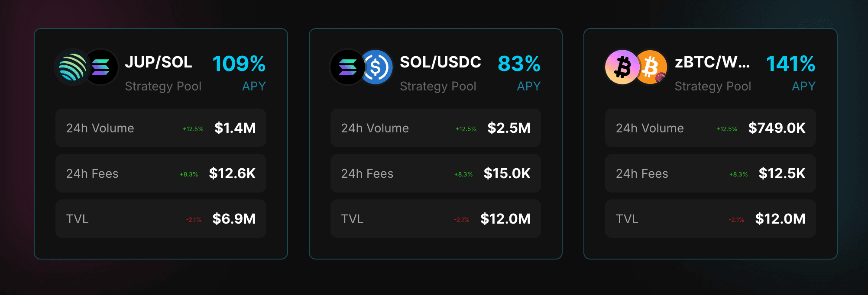
Task: Click the JUP token icon
Action: point(71,67)
